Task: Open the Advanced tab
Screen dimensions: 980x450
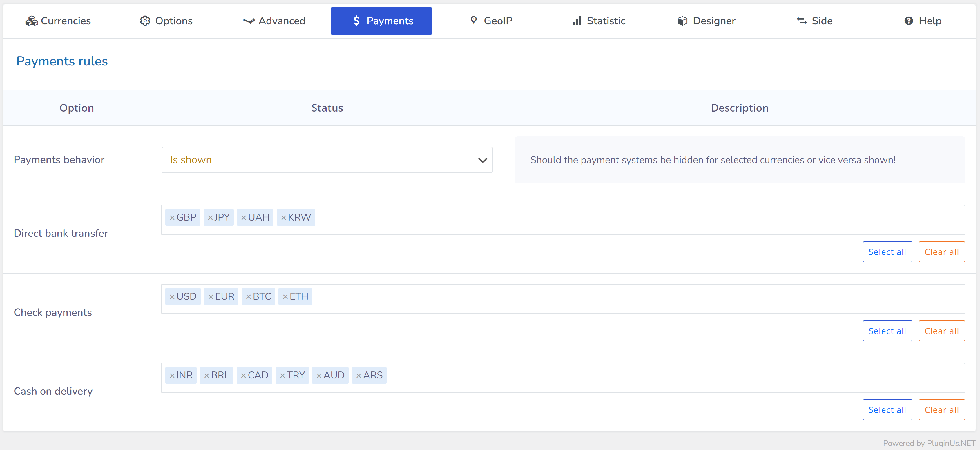Action: coord(274,21)
